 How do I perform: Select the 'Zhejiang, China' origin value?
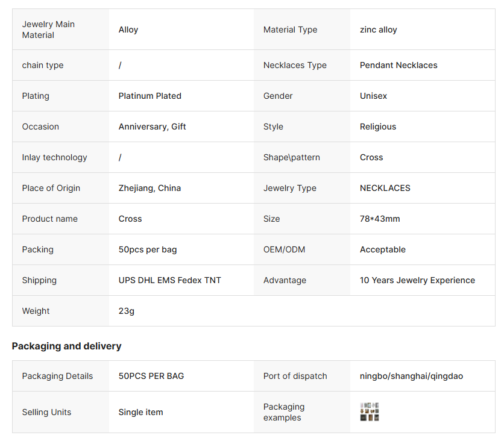[150, 188]
